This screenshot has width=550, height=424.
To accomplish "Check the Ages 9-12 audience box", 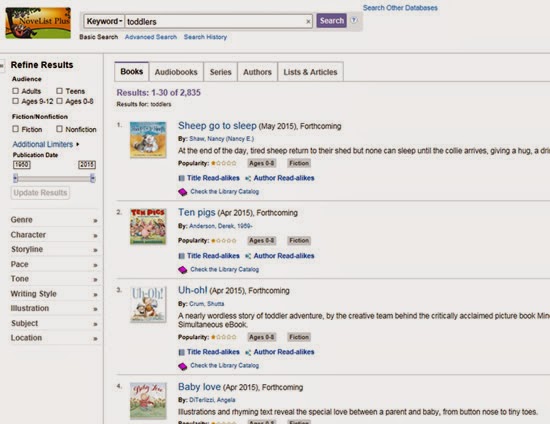I will [15, 101].
